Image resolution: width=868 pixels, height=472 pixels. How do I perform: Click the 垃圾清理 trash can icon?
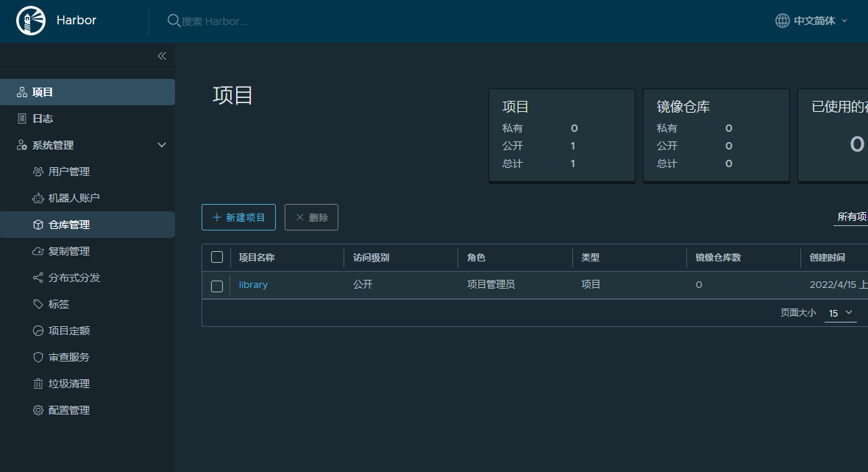click(38, 384)
